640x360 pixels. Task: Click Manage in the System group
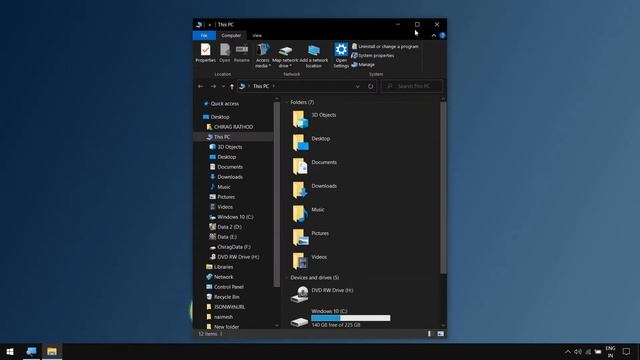pyautogui.click(x=363, y=64)
